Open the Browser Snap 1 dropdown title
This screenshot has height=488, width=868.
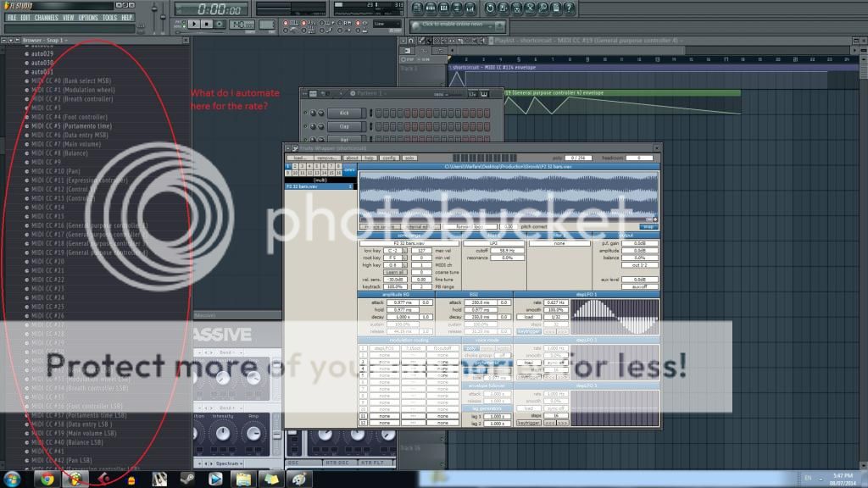[x=46, y=41]
